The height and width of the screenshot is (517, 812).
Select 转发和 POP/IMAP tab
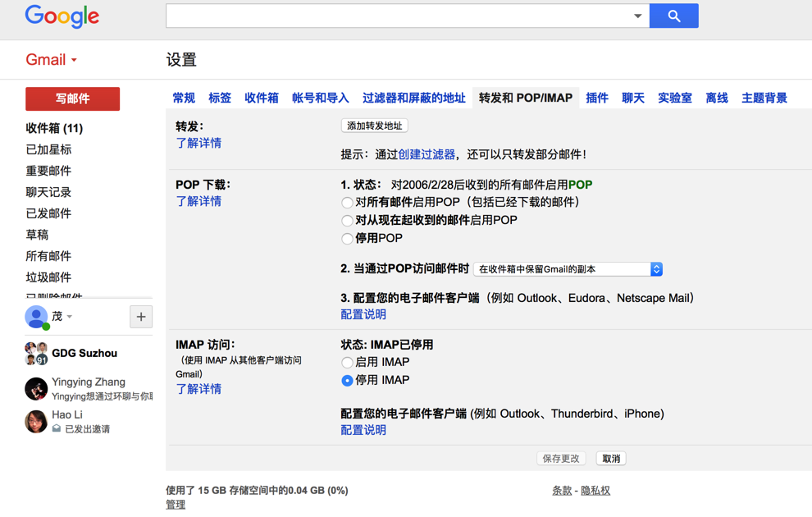tap(526, 98)
